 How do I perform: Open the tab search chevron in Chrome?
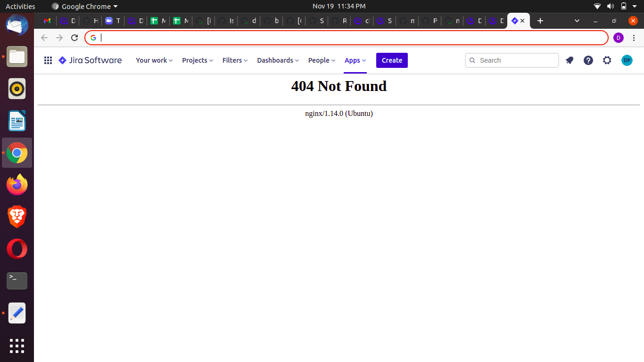coord(577,21)
